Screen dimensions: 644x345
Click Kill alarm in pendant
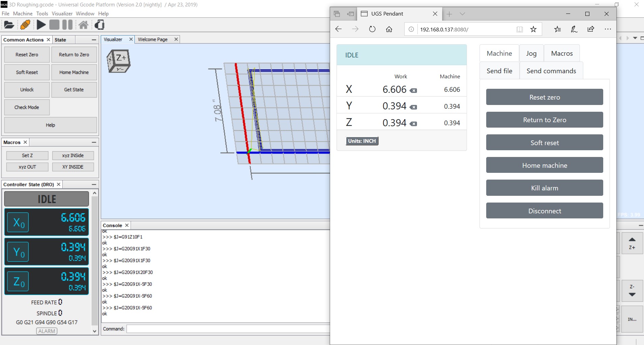tap(545, 188)
